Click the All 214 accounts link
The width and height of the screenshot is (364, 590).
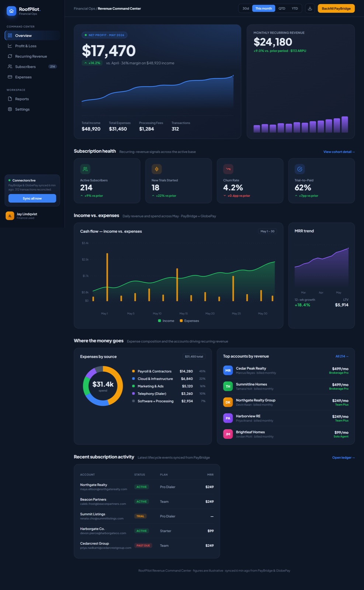[x=342, y=356]
